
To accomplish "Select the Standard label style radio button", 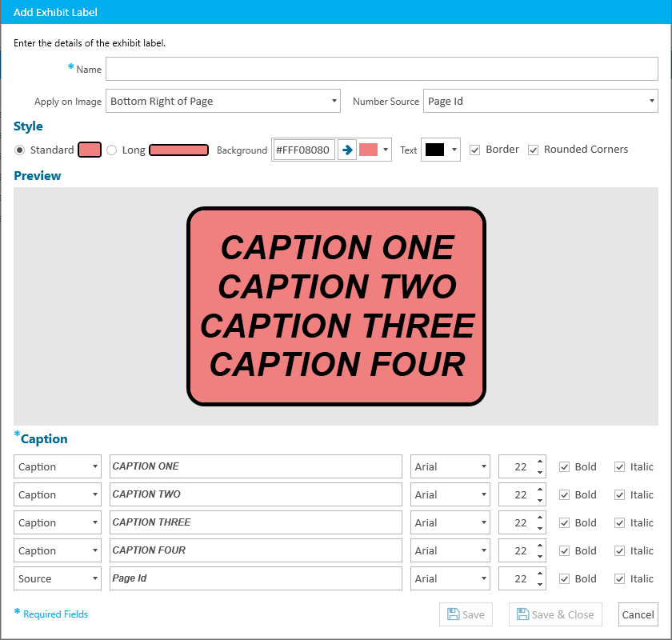I will point(20,150).
